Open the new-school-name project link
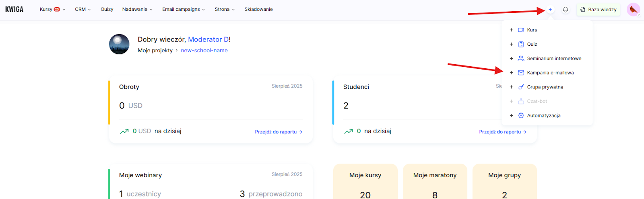The height and width of the screenshot is (199, 644). click(204, 51)
